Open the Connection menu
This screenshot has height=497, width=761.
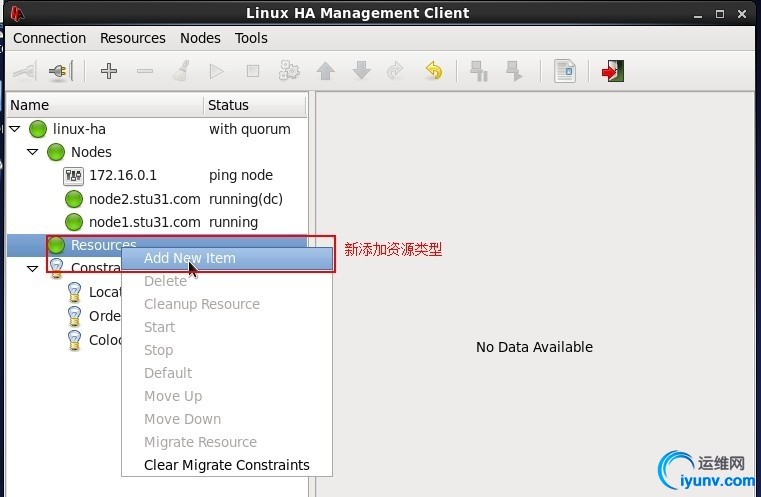(x=49, y=38)
